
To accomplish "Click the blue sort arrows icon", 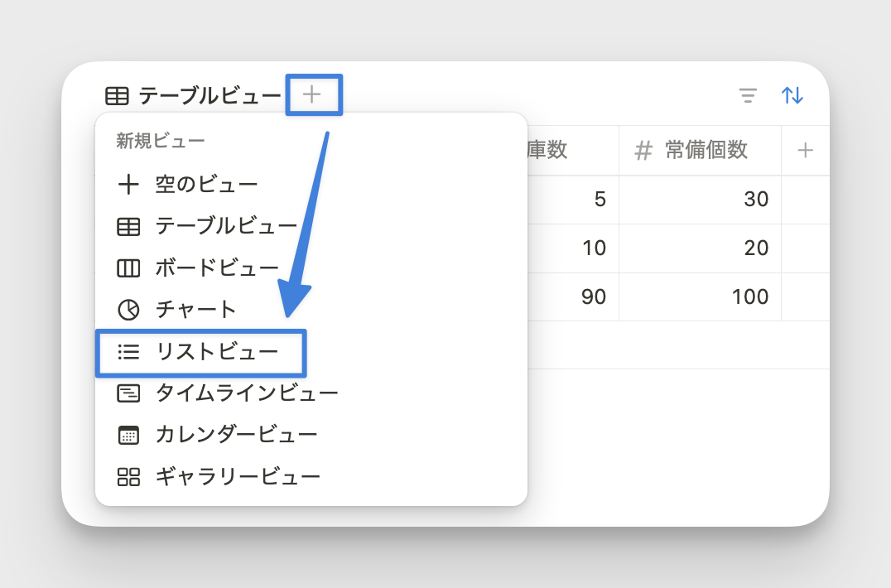I will pos(792,95).
